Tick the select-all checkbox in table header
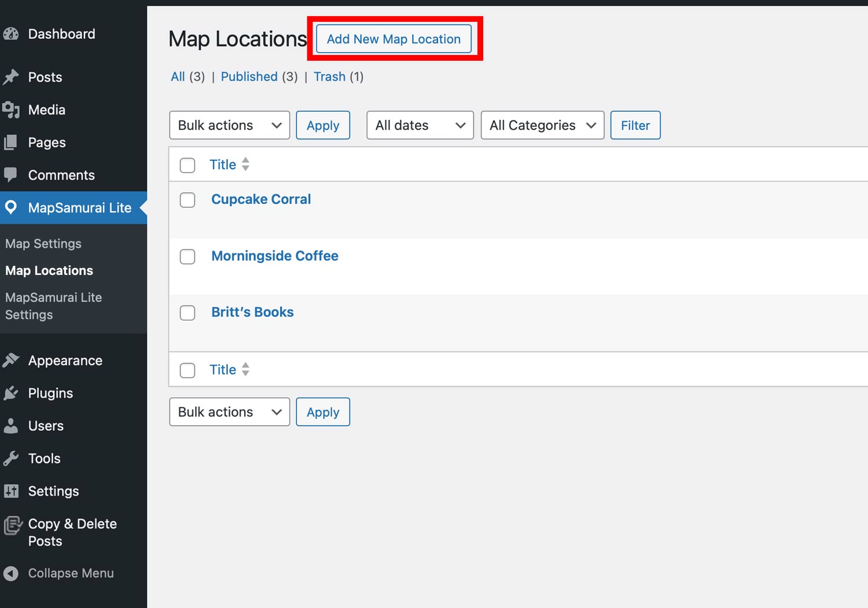The image size is (868, 608). (187, 165)
